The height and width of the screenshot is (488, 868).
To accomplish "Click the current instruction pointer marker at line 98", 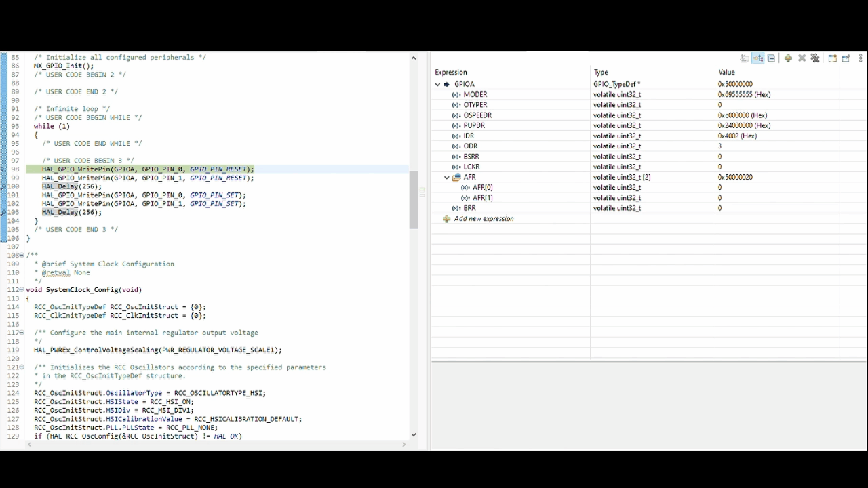I will [x=3, y=169].
